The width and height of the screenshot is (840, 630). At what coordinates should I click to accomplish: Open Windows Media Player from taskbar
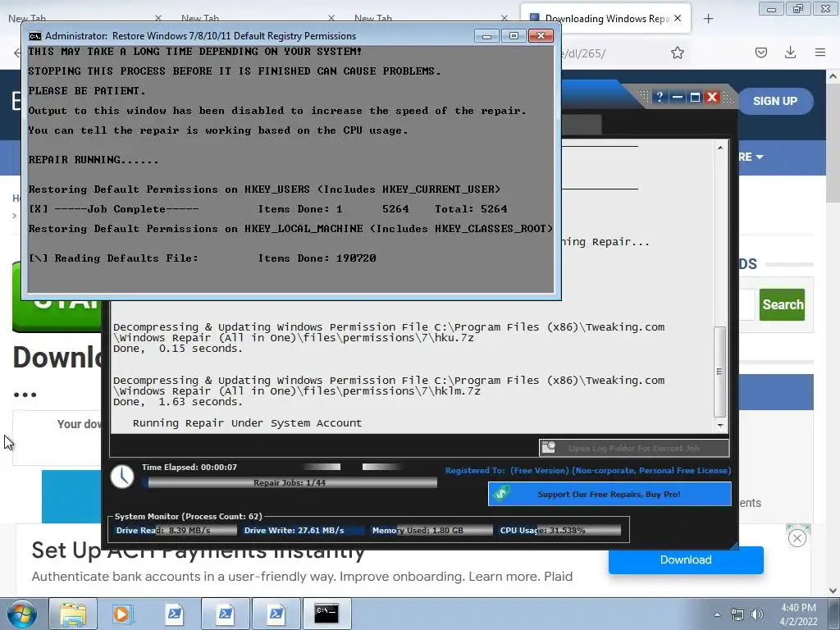click(x=121, y=614)
